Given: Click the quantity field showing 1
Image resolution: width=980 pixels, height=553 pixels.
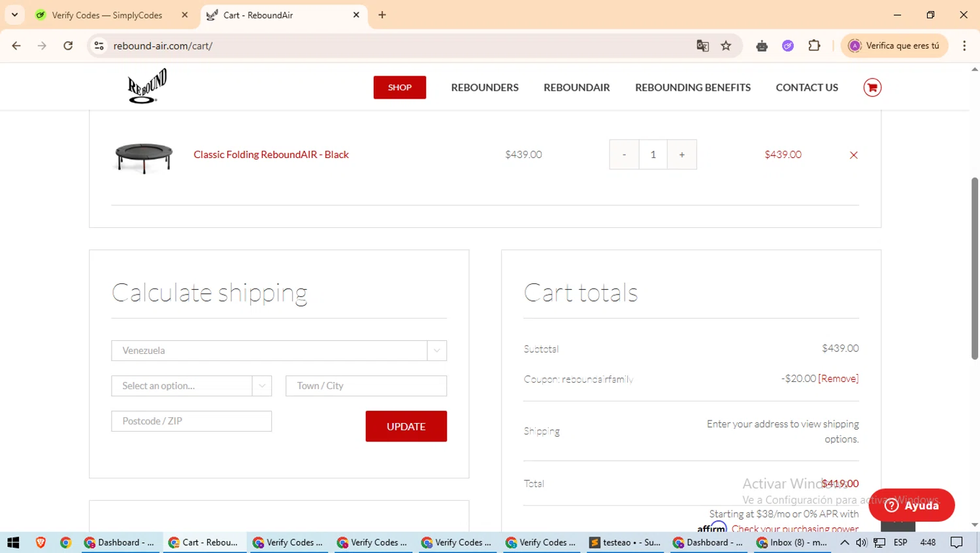Looking at the screenshot, I should pos(653,155).
